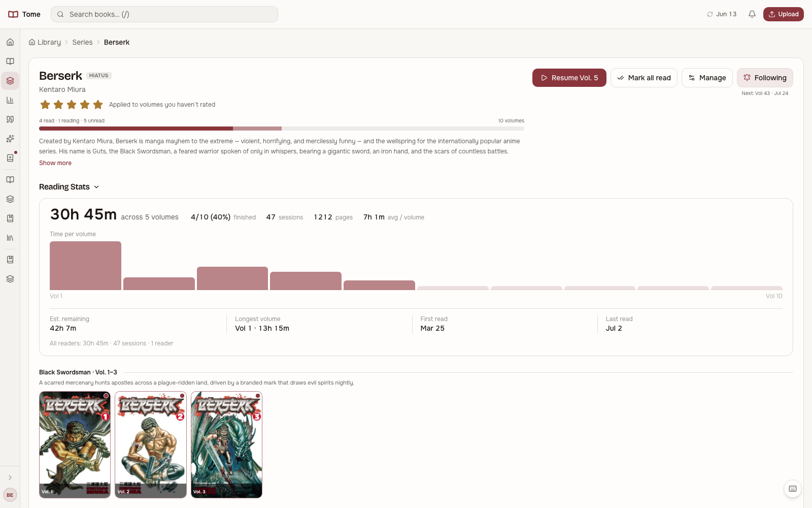This screenshot has height=508, width=812.
Task: Open the quotation marks sidebar icon
Action: [10, 119]
